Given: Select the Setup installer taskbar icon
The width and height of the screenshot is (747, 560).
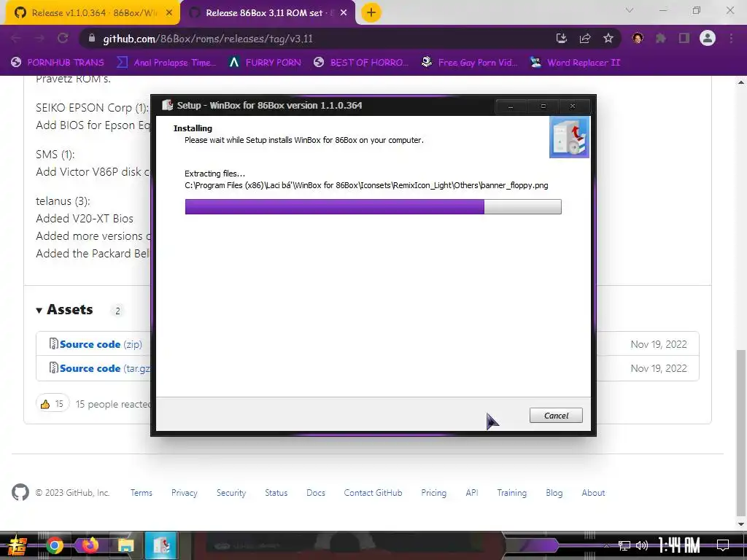Looking at the screenshot, I should coord(161,545).
